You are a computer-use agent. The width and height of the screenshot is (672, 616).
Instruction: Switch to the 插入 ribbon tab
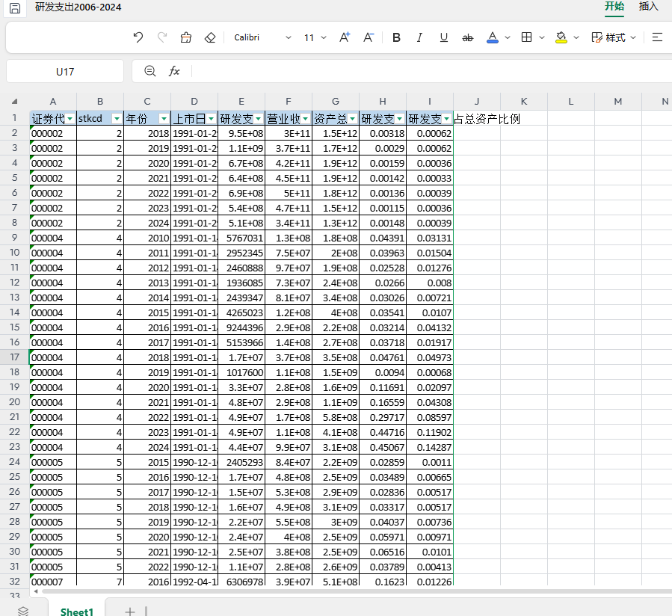(x=648, y=7)
